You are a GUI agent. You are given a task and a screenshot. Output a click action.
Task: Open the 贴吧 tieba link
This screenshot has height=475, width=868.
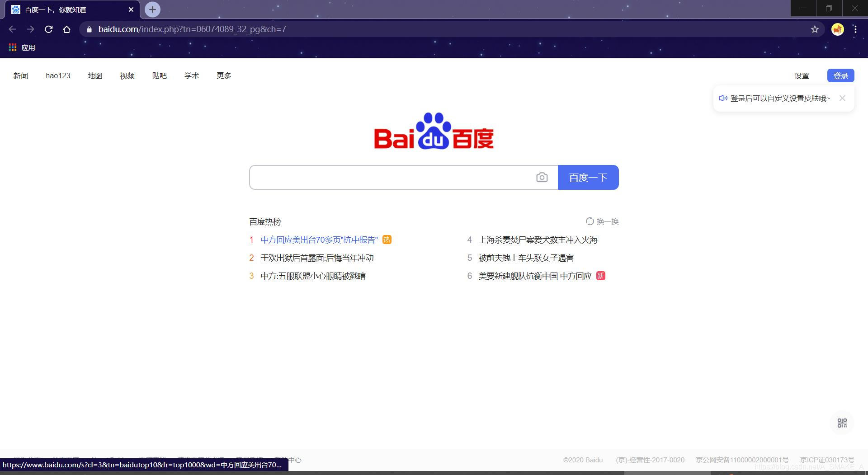coord(160,75)
